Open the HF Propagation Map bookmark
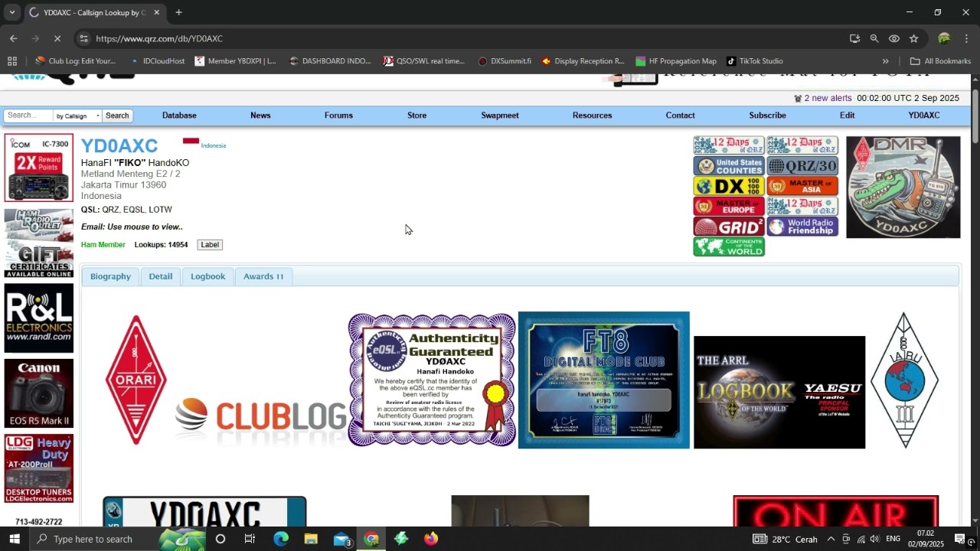Viewport: 980px width, 551px height. pos(675,61)
